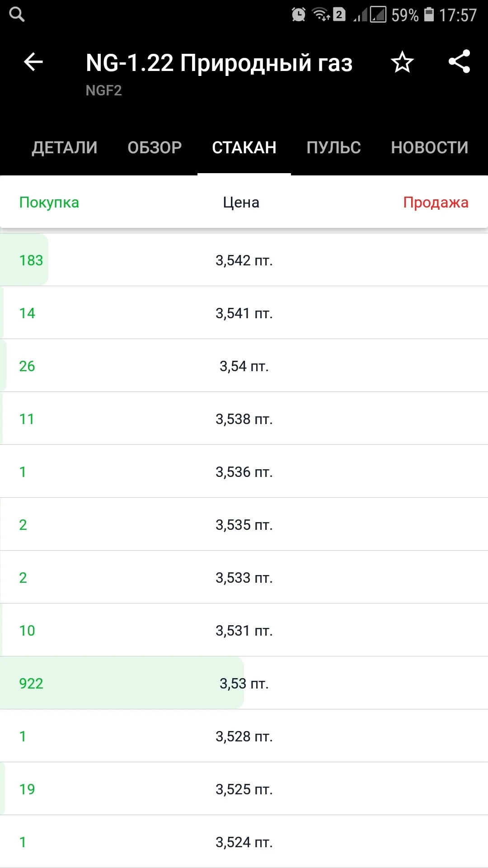Tap the share icon

pos(460,61)
